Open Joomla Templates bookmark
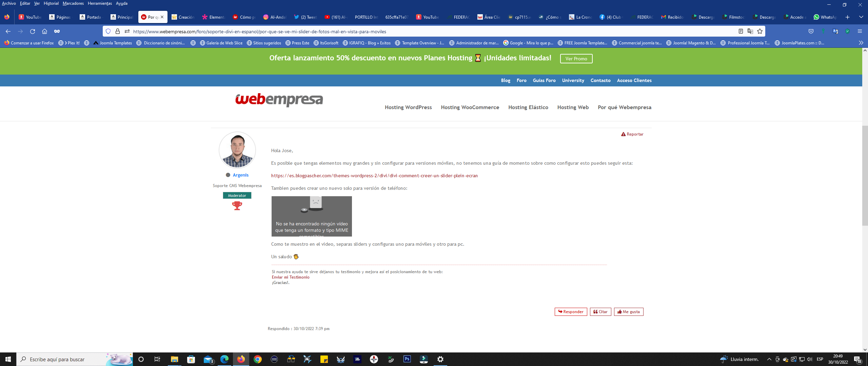Screen dimensions: 868x366 pyautogui.click(x=113, y=43)
